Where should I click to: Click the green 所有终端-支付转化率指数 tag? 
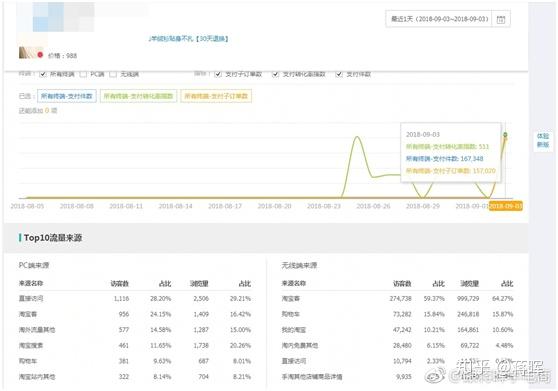138,96
